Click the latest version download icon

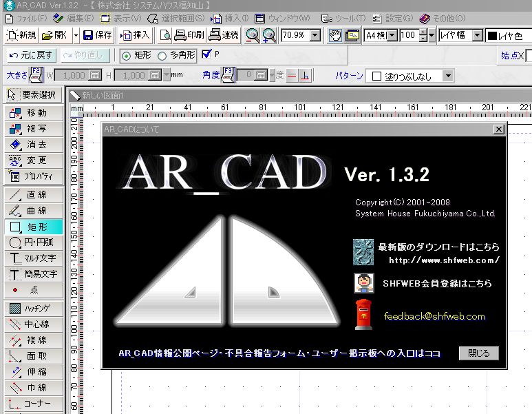click(x=363, y=252)
